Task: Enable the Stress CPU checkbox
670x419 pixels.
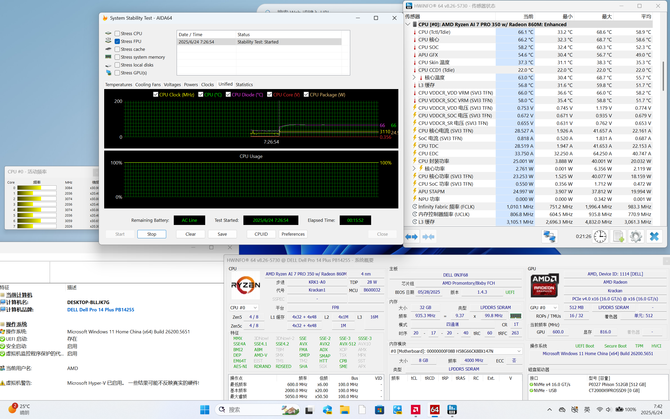Action: 117,33
